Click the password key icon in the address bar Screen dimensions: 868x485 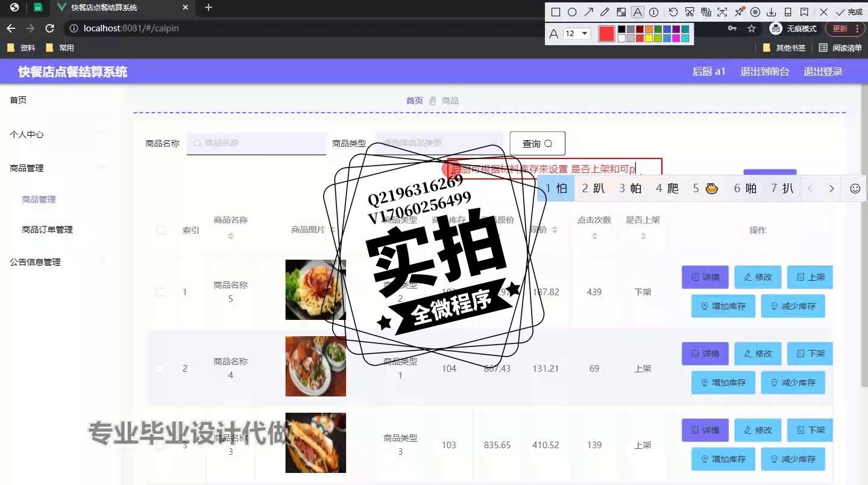732,28
